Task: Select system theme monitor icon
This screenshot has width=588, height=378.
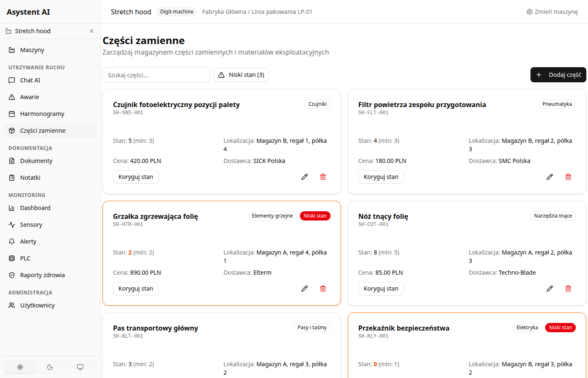Action: [x=80, y=367]
